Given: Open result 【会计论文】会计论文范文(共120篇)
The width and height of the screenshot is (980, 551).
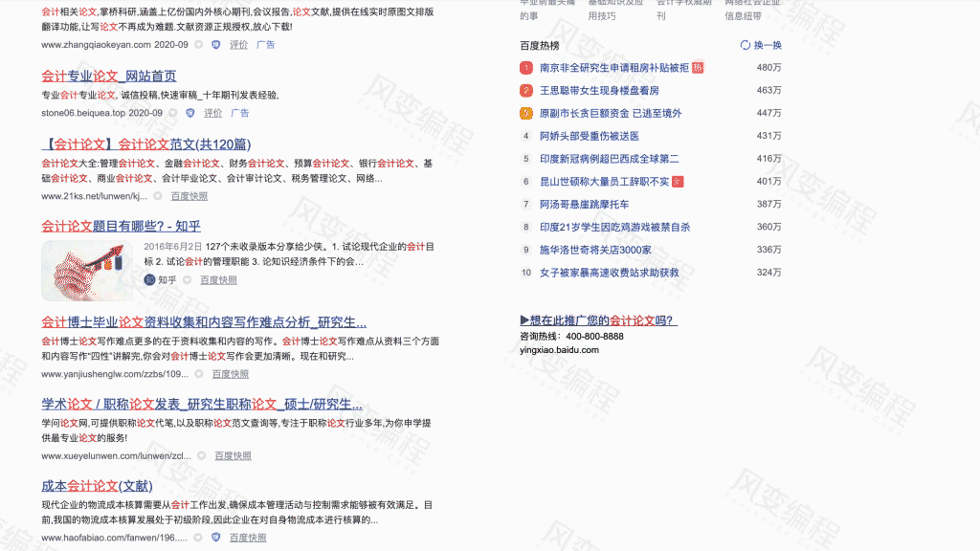Looking at the screenshot, I should [x=146, y=144].
